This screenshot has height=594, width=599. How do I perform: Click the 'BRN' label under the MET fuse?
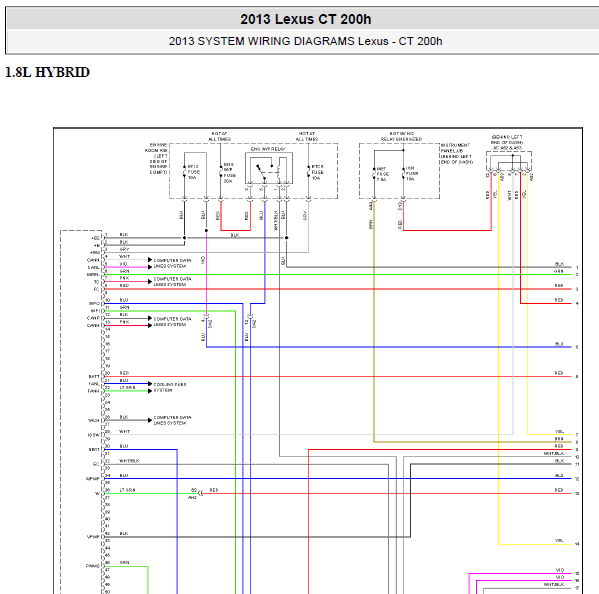(x=371, y=224)
